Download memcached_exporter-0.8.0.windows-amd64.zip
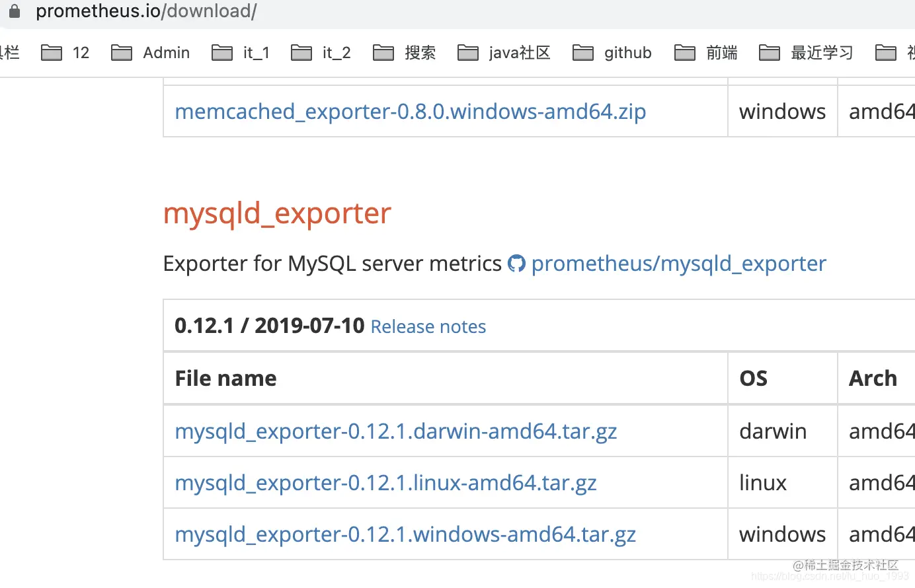Image resolution: width=915 pixels, height=588 pixels. 410,111
